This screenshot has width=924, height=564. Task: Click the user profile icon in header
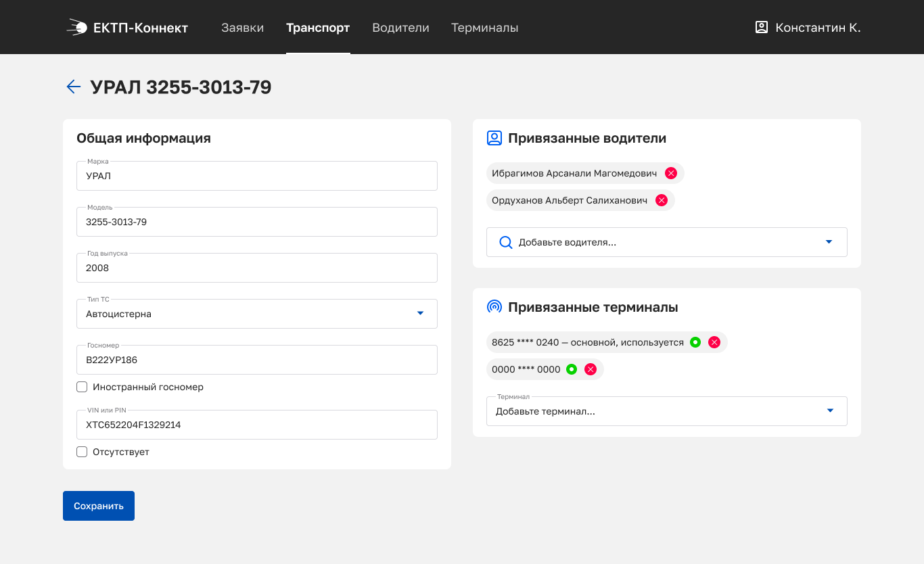pyautogui.click(x=762, y=27)
